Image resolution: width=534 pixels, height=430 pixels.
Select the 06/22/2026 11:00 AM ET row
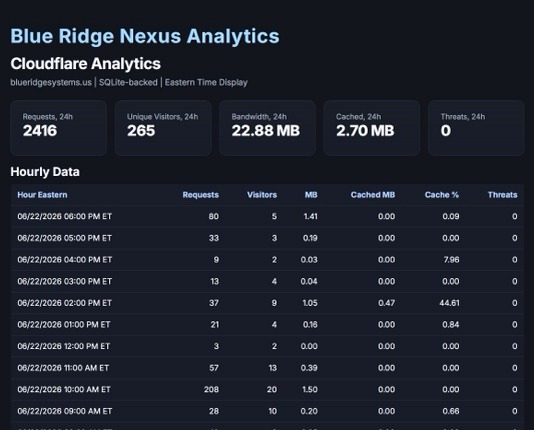267,368
